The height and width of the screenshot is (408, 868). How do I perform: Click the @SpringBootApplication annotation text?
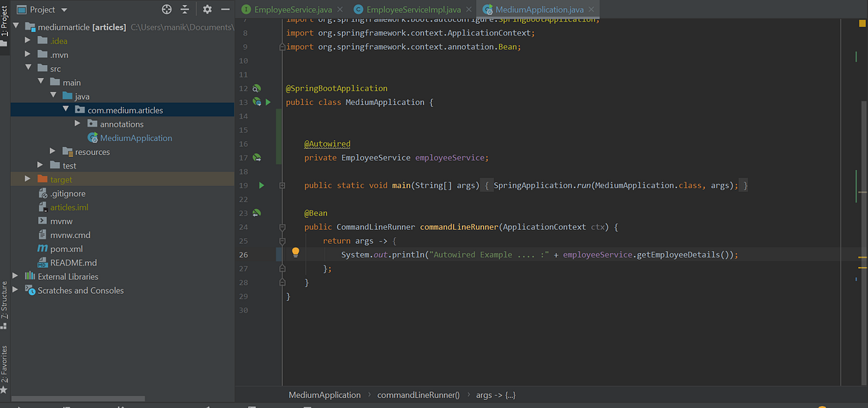[336, 88]
